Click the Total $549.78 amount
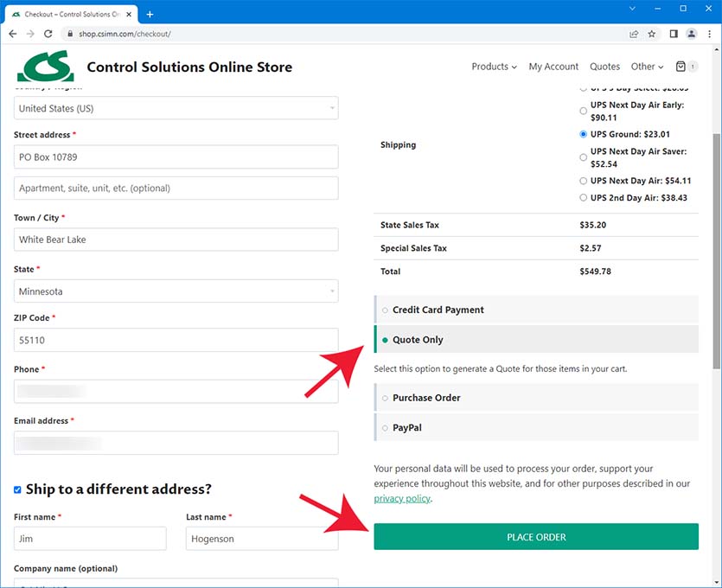The image size is (722, 588). pos(596,272)
